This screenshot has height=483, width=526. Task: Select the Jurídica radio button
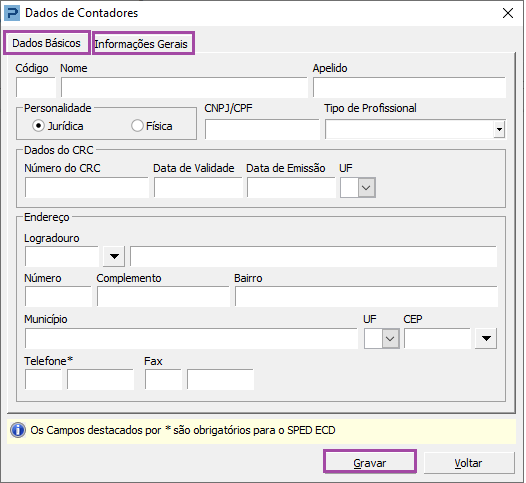(38, 126)
